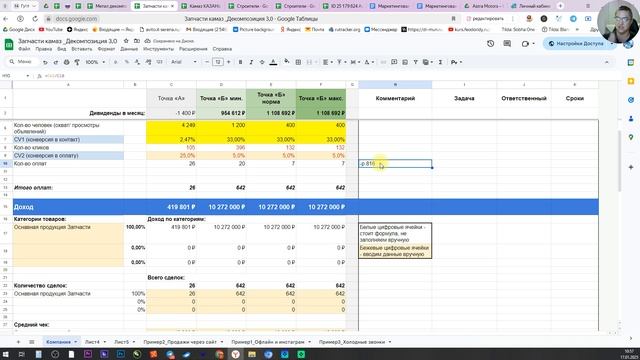Switch to Пример3_Холодные звонки sheet

tap(352, 342)
